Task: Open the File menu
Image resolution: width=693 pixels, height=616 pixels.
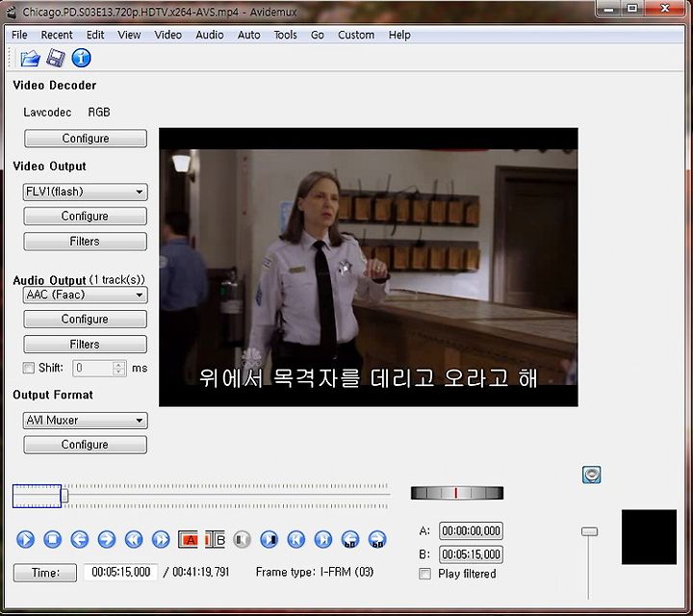Action: point(19,35)
